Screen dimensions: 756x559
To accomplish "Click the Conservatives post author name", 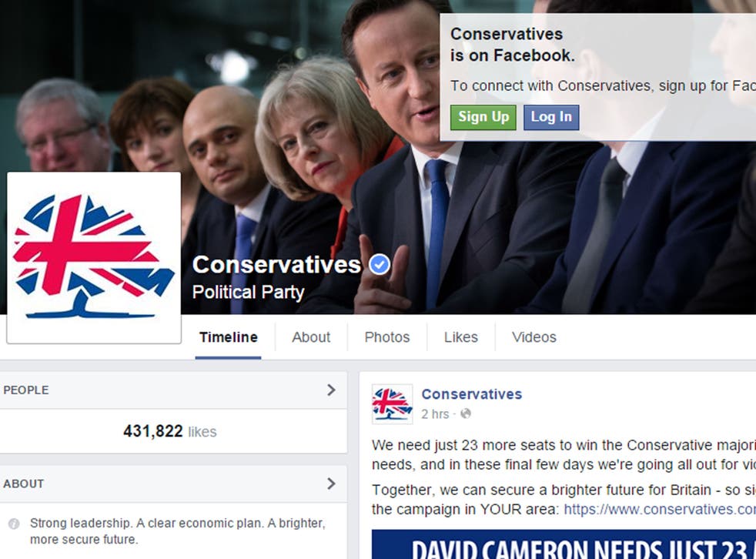I will [x=471, y=394].
